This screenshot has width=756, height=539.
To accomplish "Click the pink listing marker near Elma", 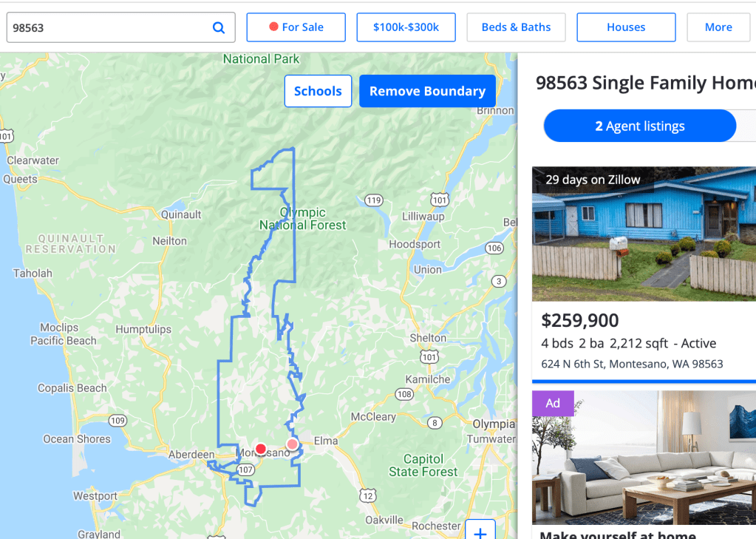I will (x=293, y=444).
